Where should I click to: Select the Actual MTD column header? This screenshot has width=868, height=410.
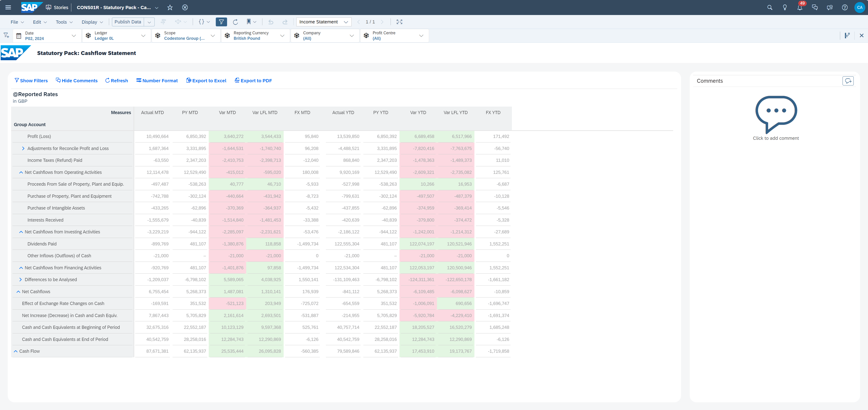[x=152, y=113]
